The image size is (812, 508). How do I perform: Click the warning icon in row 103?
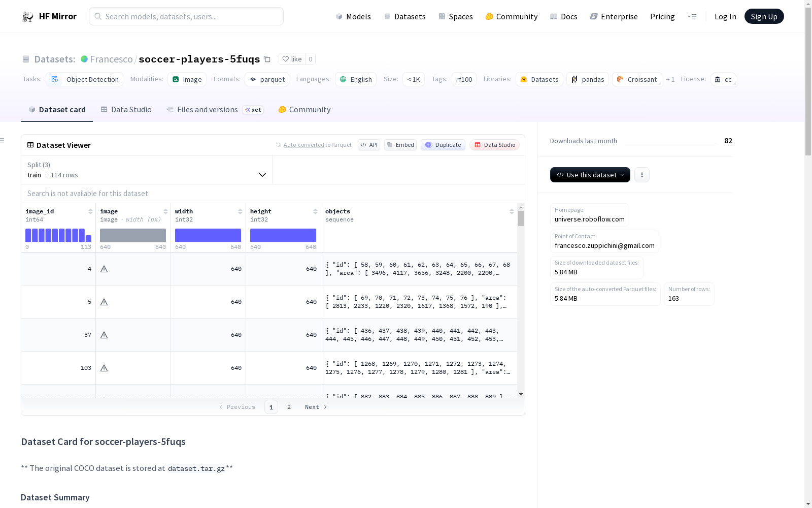[104, 368]
